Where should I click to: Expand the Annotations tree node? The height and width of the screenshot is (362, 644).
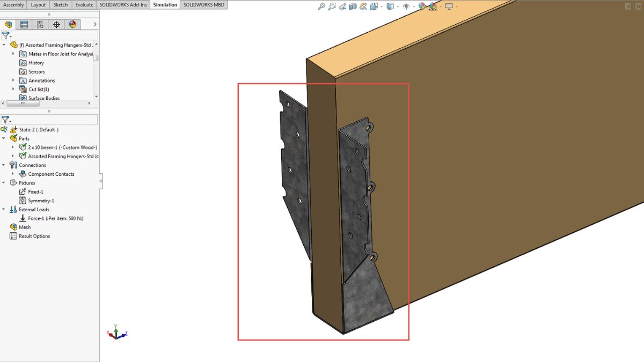(x=13, y=80)
